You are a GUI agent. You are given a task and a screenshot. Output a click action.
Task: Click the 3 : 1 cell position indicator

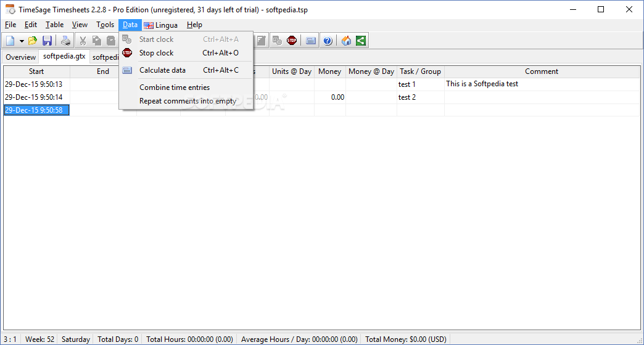(10, 339)
